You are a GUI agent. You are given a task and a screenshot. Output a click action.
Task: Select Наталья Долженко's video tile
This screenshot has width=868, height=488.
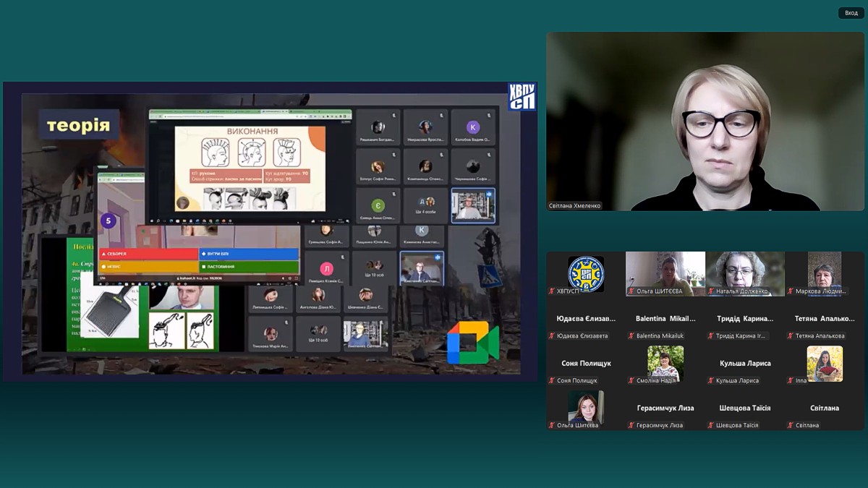point(745,273)
